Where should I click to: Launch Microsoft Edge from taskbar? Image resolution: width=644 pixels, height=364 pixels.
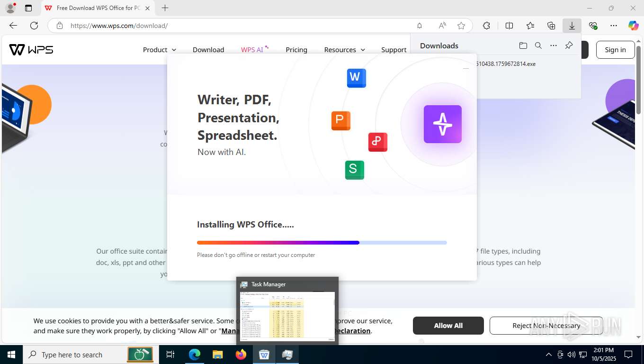pyautogui.click(x=195, y=355)
